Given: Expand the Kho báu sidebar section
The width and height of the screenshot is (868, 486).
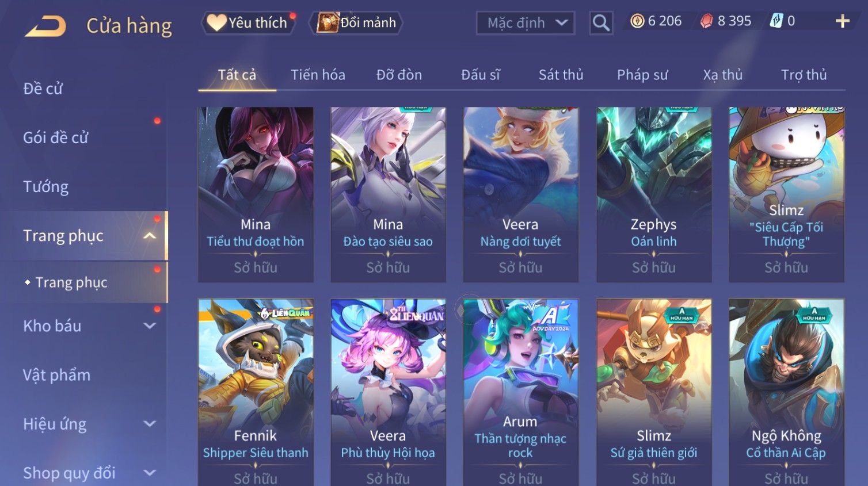Looking at the screenshot, I should click(x=150, y=326).
